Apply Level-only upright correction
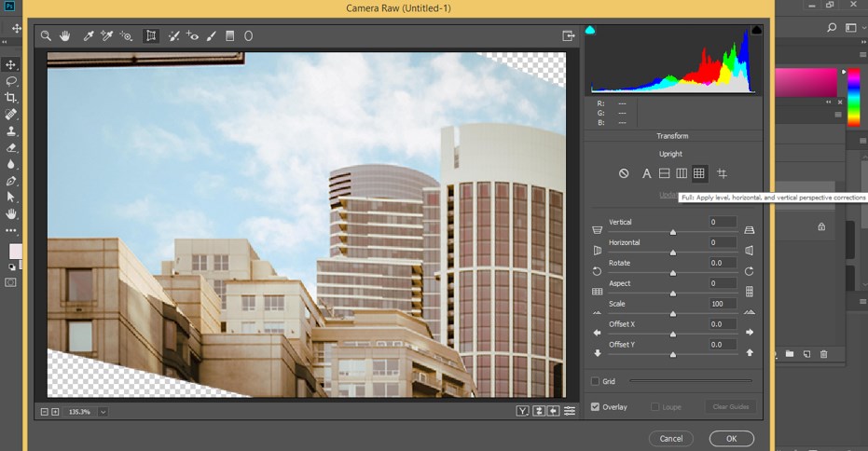 pos(665,173)
